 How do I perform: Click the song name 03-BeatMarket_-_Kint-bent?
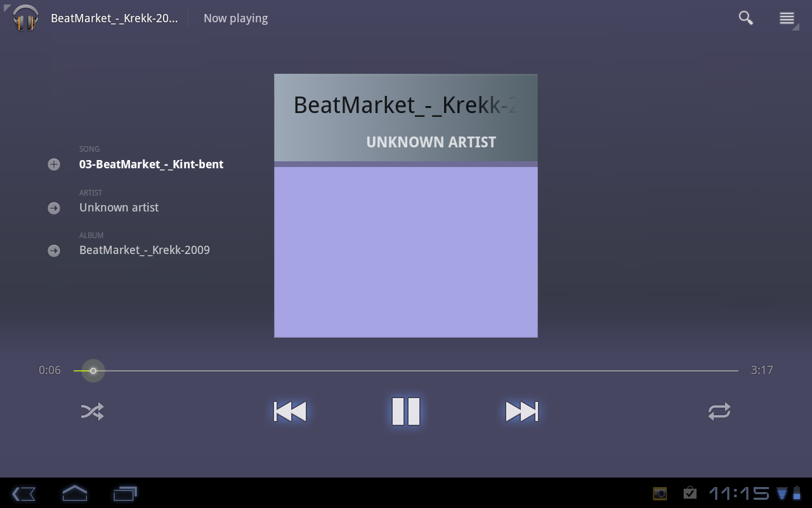click(151, 164)
